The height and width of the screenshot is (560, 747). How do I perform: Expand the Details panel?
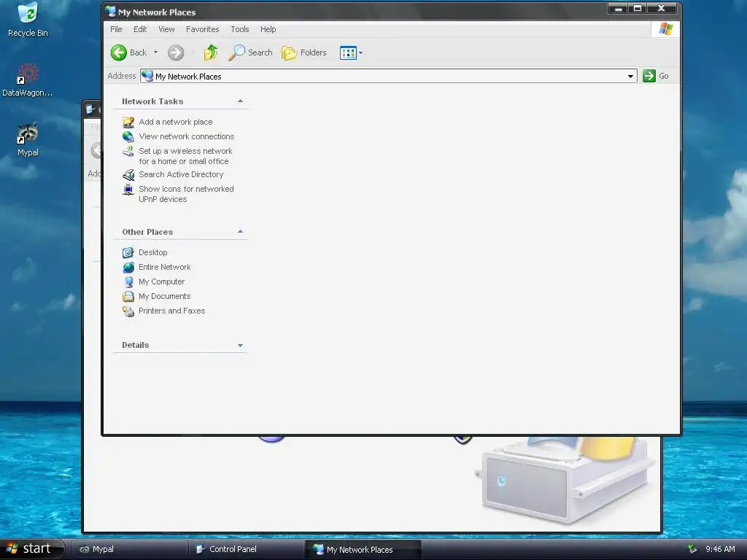(240, 345)
